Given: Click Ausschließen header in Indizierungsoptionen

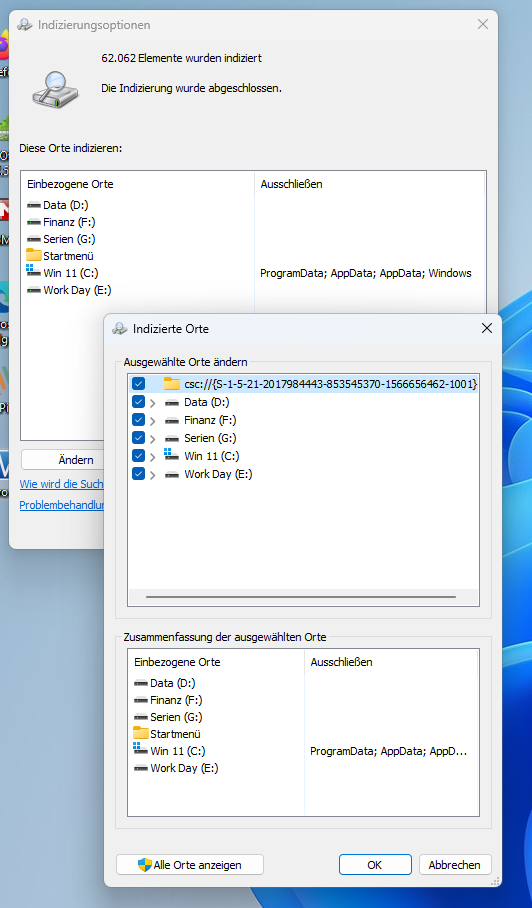Looking at the screenshot, I should click(x=292, y=184).
